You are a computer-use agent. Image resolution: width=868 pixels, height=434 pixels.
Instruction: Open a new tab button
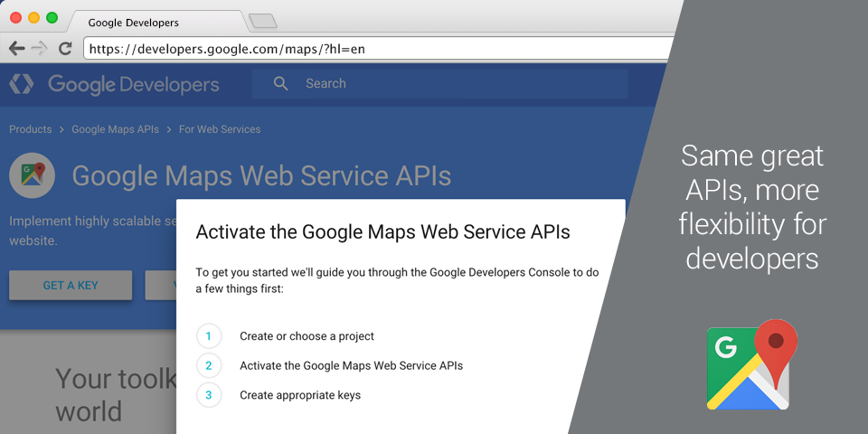pyautogui.click(x=263, y=21)
